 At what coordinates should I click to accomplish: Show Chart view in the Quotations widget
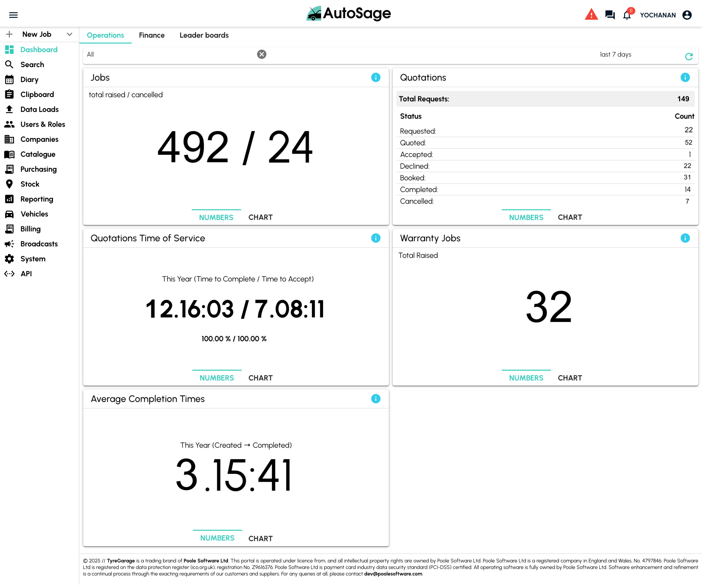coord(570,217)
